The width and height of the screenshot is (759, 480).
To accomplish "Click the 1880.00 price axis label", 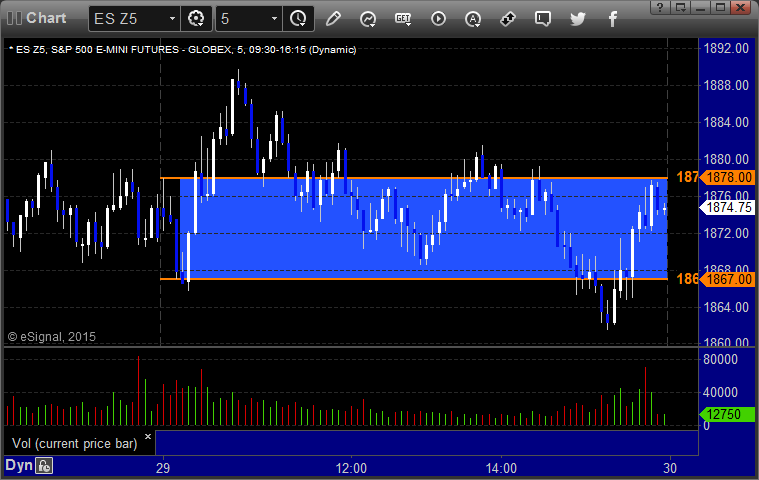I will [726, 159].
